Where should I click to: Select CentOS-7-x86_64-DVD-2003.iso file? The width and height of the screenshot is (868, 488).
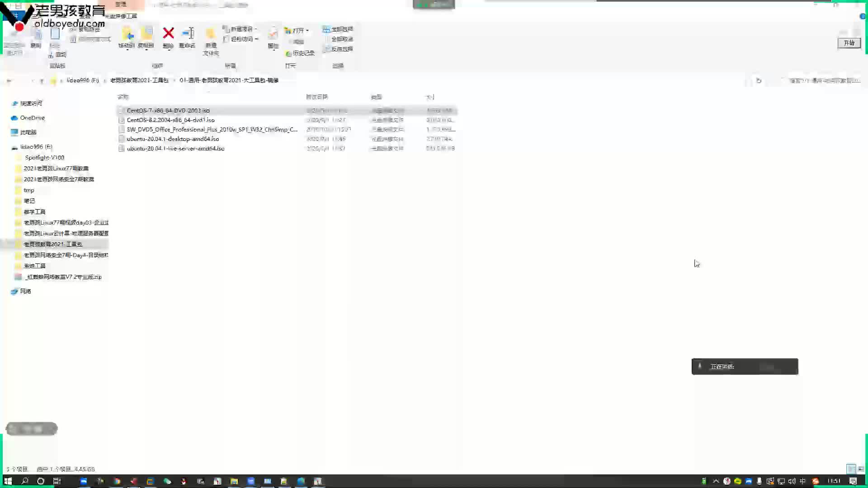pyautogui.click(x=287, y=111)
